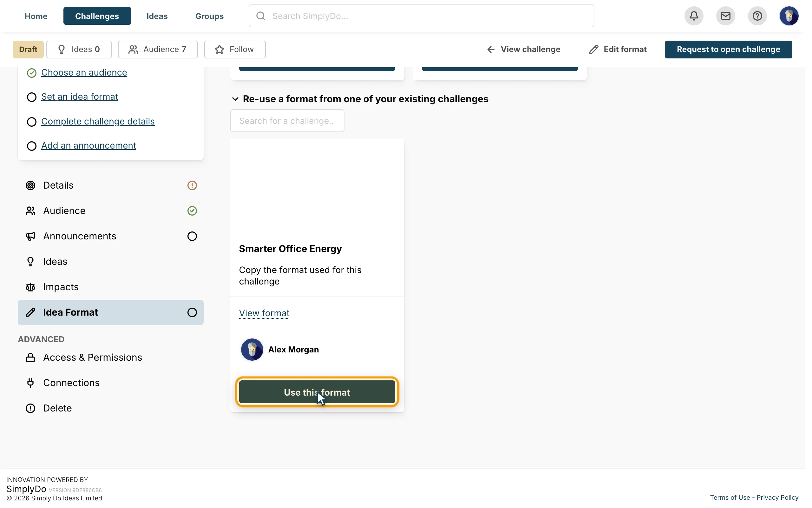This screenshot has height=508, width=812.
Task: Click the Search for a challenge field
Action: pyautogui.click(x=287, y=121)
